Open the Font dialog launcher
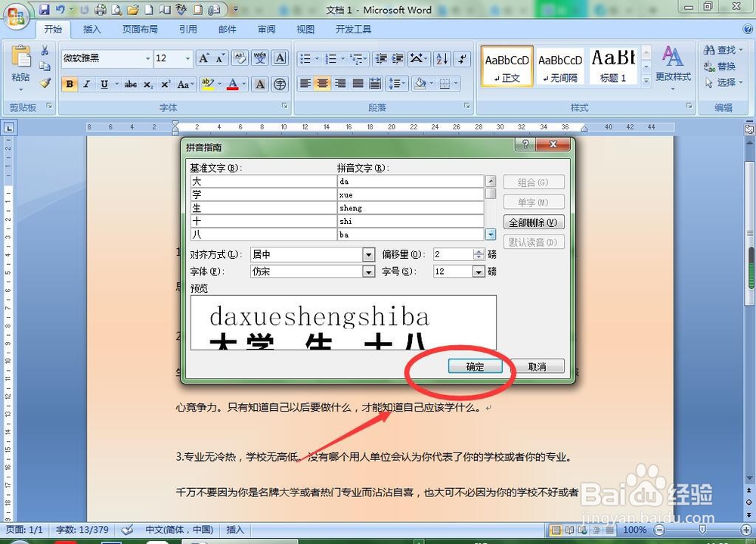 (x=284, y=105)
